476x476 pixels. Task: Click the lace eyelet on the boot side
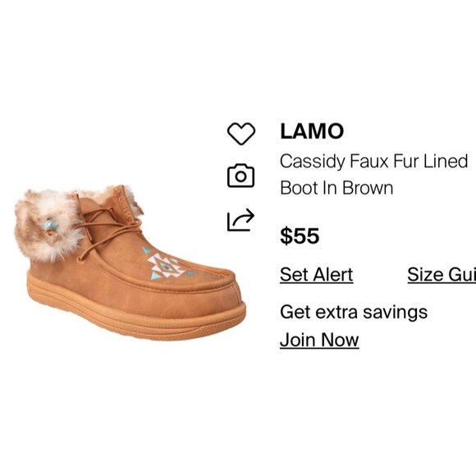(x=80, y=259)
